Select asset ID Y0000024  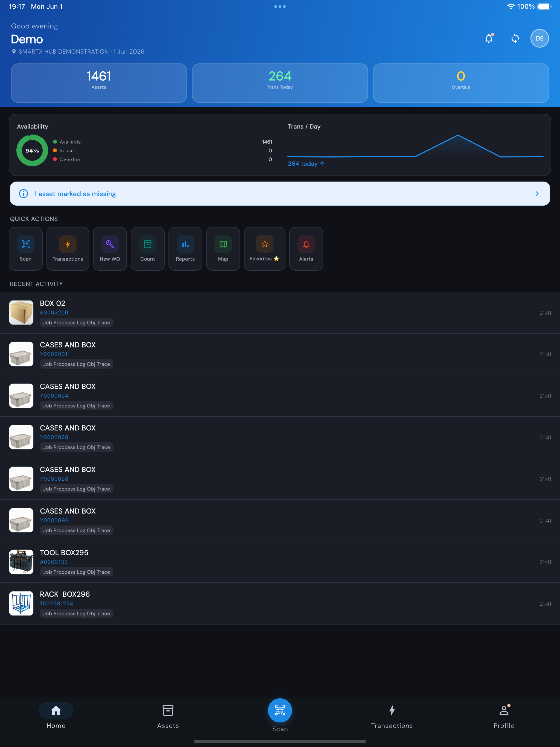(54, 396)
